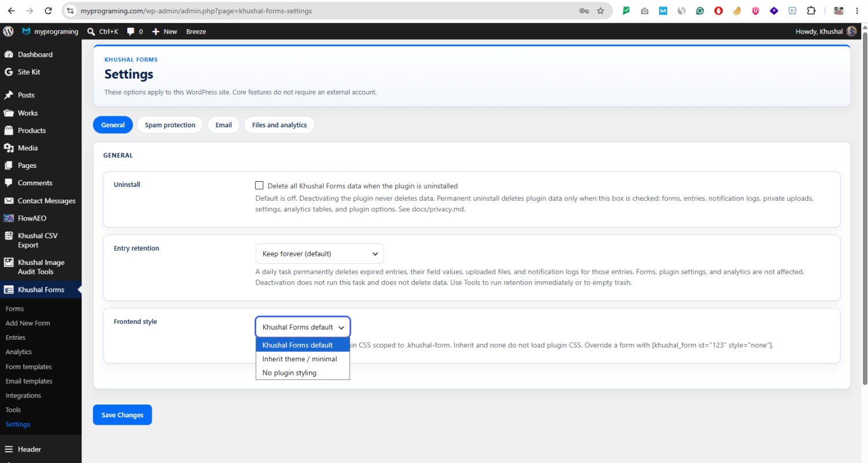
Task: Open the Forms submenu item
Action: 14,309
